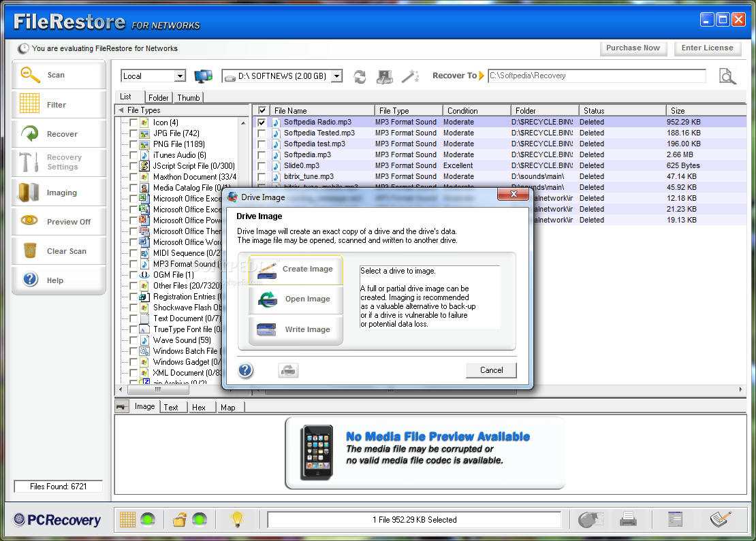Open the Hex preview tab
This screenshot has height=541, width=756.
click(199, 408)
